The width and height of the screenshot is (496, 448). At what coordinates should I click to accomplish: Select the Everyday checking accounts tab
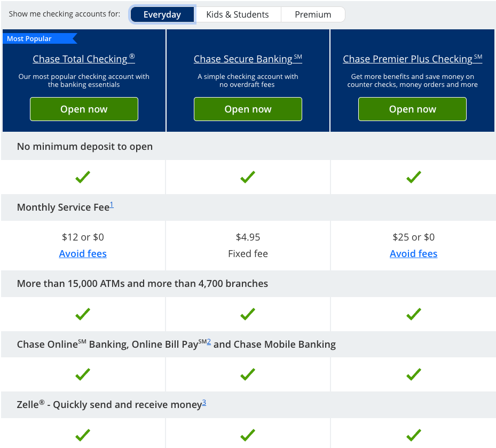click(x=162, y=14)
